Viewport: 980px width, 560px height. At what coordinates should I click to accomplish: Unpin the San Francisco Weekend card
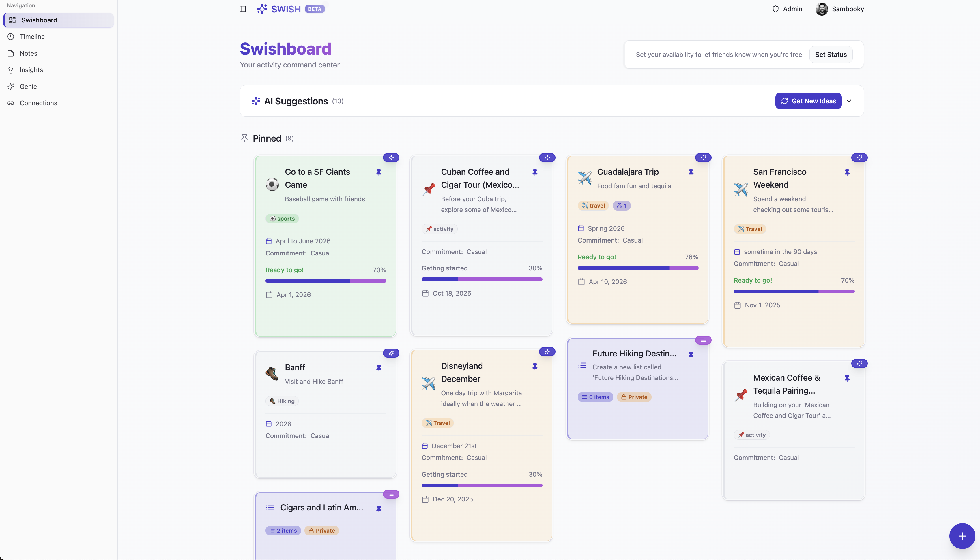847,172
